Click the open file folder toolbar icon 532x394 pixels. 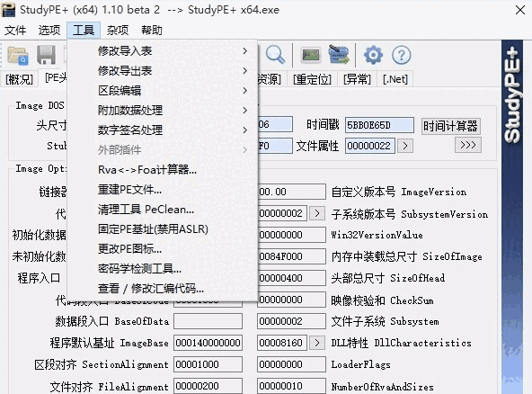(18, 56)
